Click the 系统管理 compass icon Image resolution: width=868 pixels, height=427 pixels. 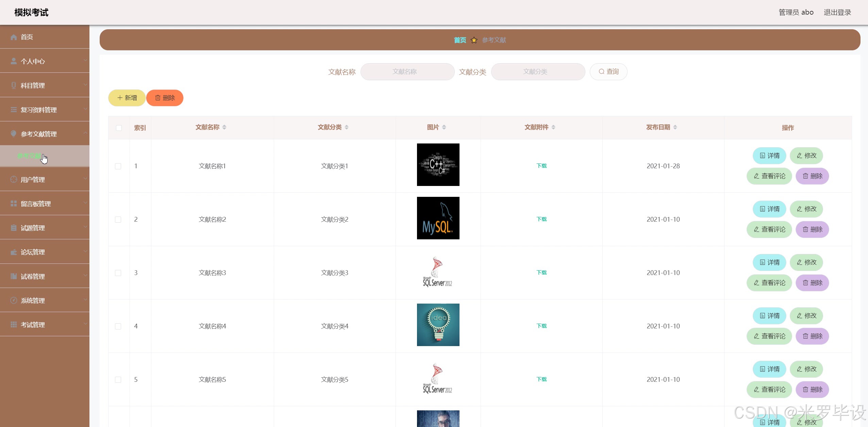pos(14,301)
